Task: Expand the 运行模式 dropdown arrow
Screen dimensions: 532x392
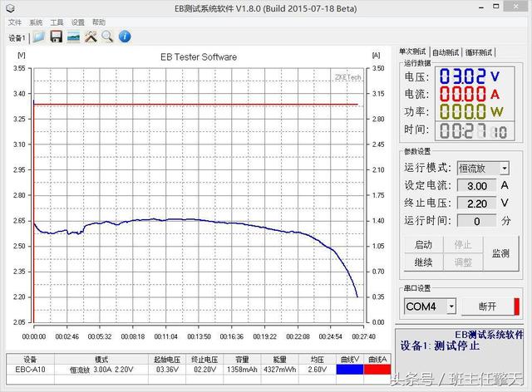Action: [x=505, y=169]
